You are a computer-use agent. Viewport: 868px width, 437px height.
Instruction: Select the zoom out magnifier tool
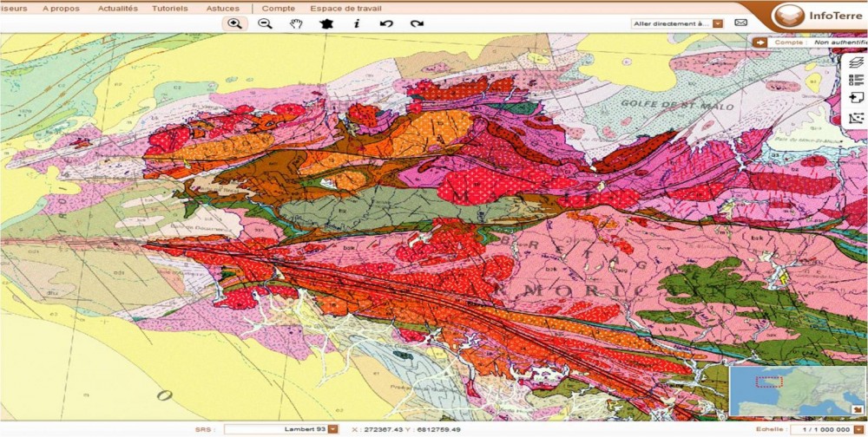pos(266,23)
